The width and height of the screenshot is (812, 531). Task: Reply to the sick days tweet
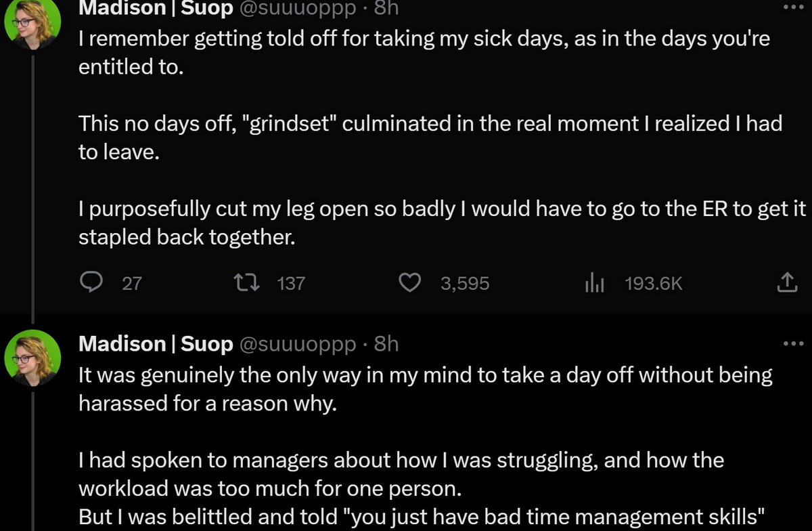tap(91, 282)
